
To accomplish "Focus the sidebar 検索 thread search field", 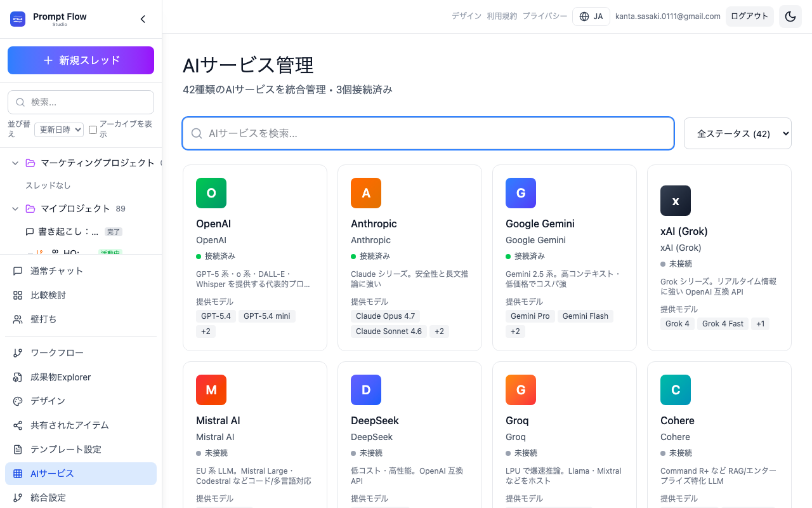I will pyautogui.click(x=81, y=102).
